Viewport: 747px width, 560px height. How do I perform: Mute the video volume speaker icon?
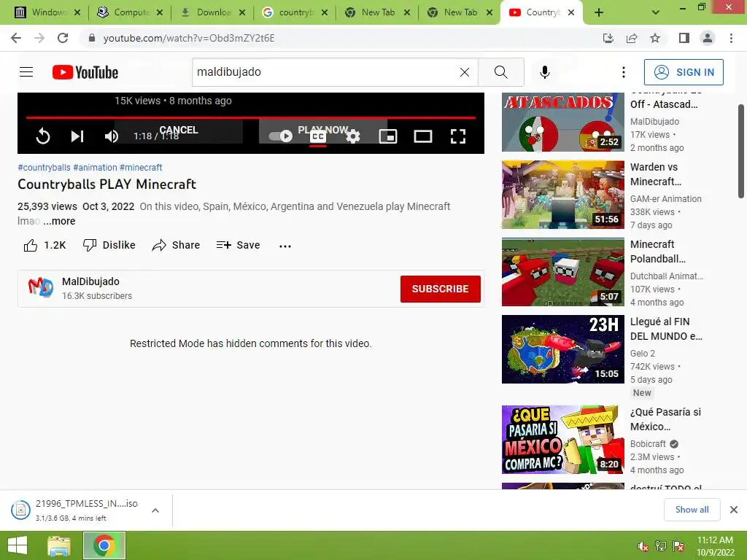coord(112,136)
